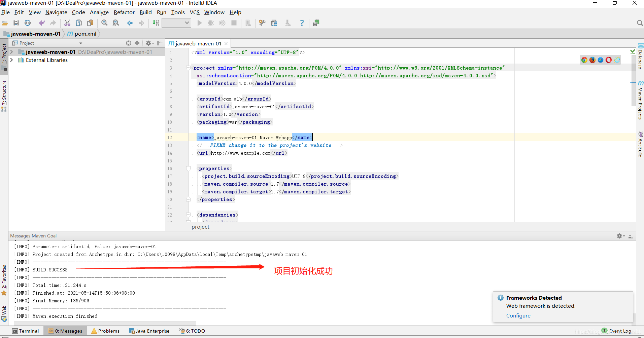Toggle the Maven Projects side panel
The image size is (644, 338).
coord(640,100)
